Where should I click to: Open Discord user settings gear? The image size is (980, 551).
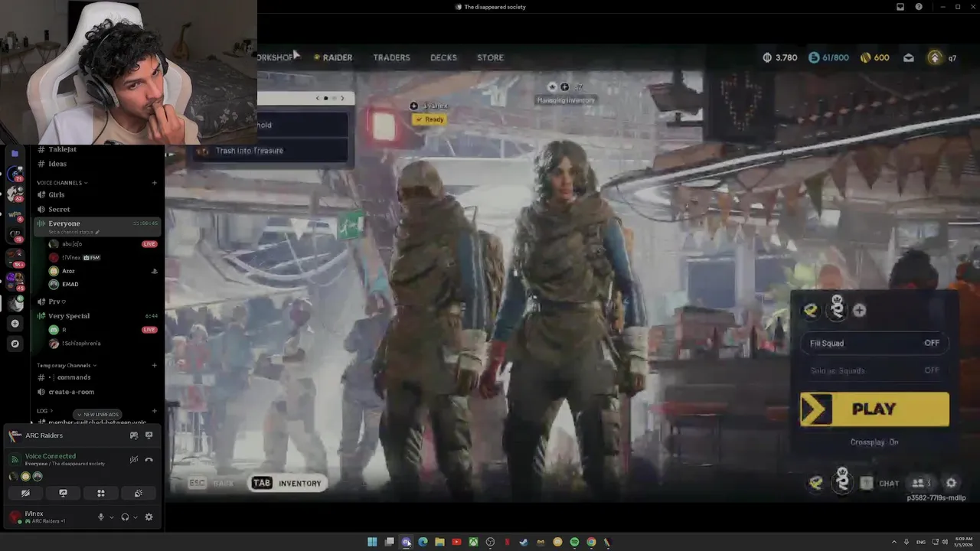click(x=149, y=517)
